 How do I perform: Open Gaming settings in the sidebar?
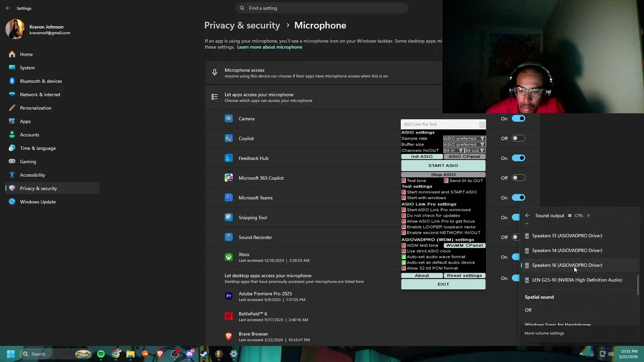click(x=52, y=161)
